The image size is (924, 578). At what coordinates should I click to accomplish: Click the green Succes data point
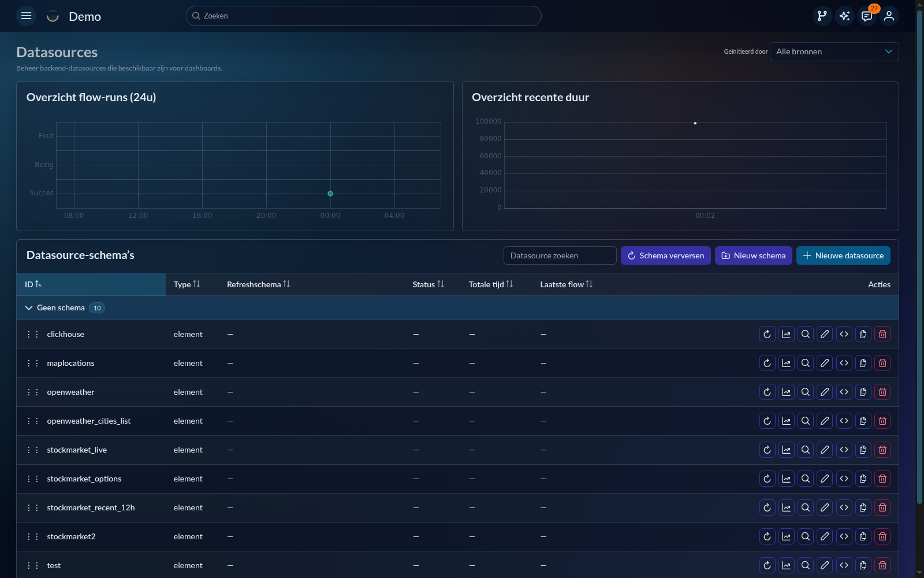click(330, 194)
